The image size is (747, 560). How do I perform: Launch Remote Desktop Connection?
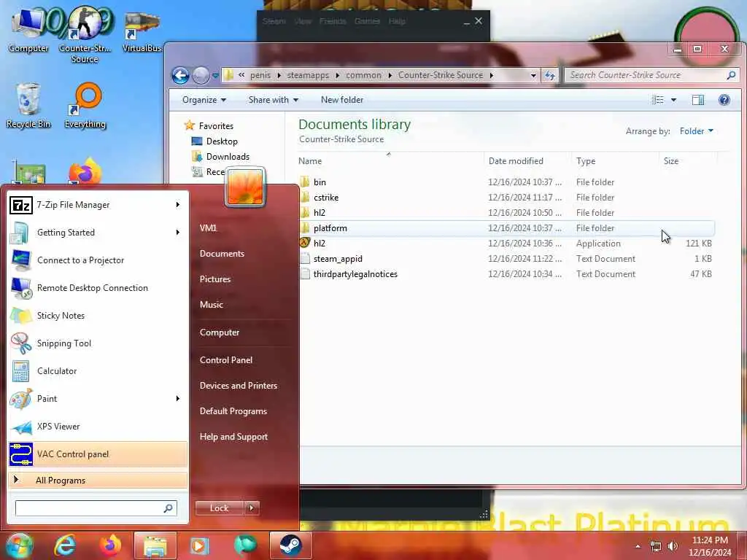[x=98, y=287]
